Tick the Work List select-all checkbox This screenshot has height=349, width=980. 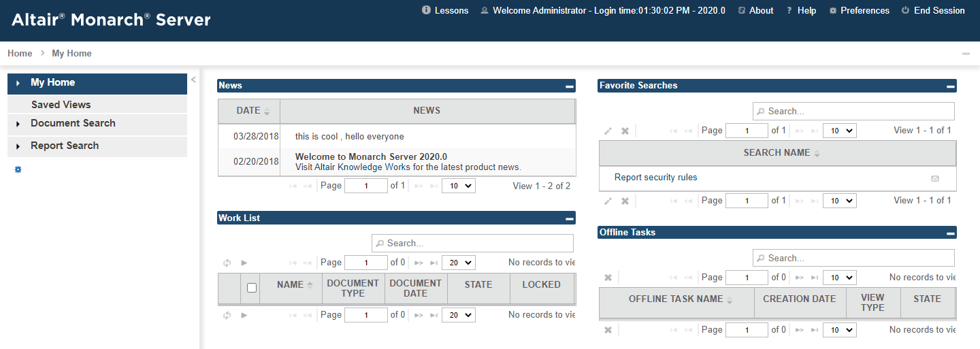coord(252,288)
